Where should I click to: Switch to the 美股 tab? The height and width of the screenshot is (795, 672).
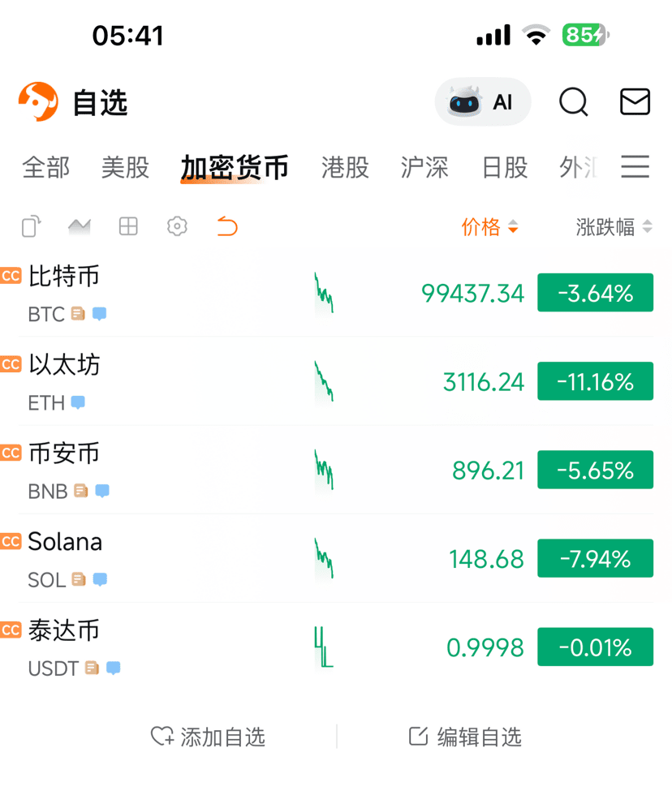pos(125,167)
